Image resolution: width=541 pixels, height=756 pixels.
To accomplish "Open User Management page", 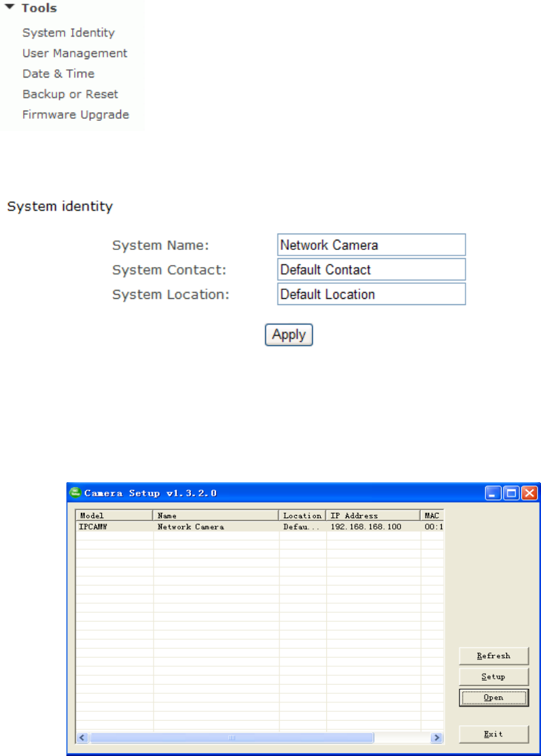I will 75,53.
